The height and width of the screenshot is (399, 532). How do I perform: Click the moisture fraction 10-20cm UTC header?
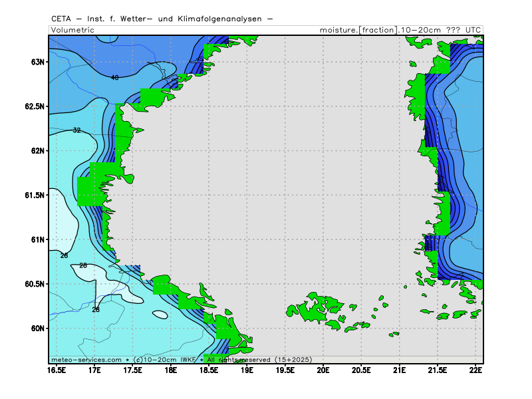click(400, 30)
